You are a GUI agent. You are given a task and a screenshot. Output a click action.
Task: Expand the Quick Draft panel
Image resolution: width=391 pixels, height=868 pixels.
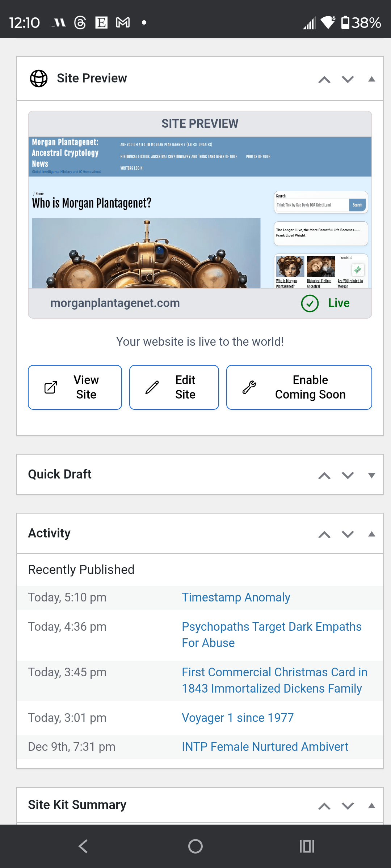[371, 475]
